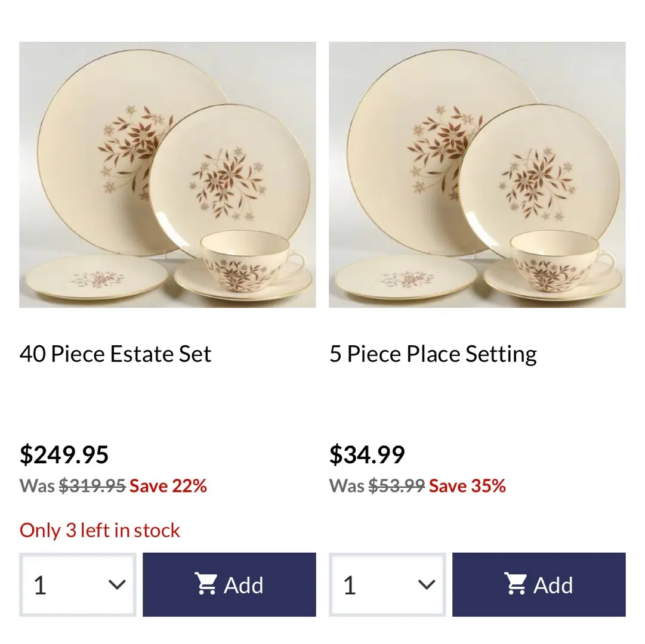
Task: Click cart icon for 40 Piece Estate Set
Action: coord(206,584)
